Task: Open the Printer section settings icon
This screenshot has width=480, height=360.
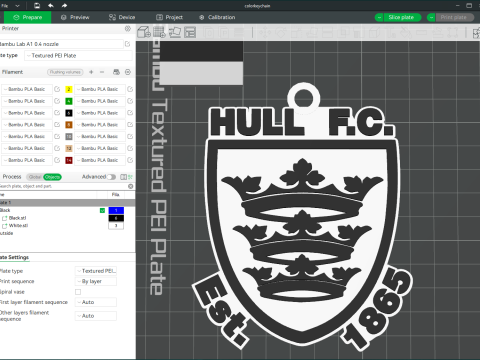Action: pyautogui.click(x=128, y=29)
